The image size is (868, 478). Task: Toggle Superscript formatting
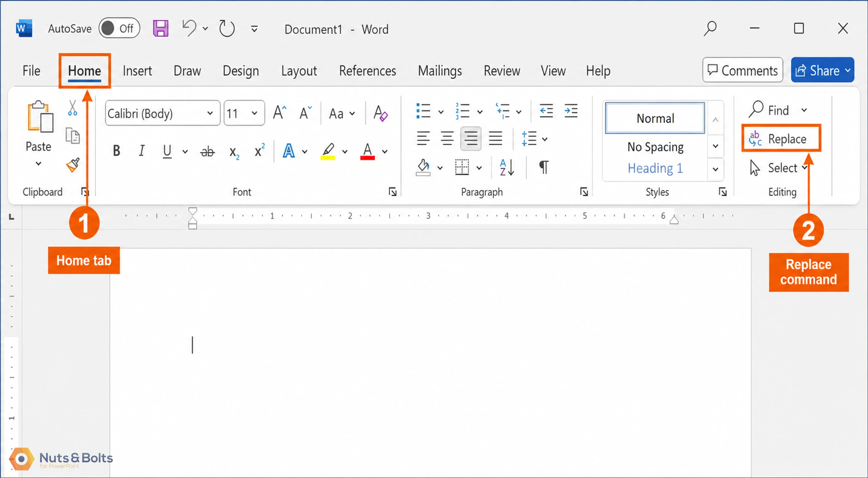coord(260,150)
